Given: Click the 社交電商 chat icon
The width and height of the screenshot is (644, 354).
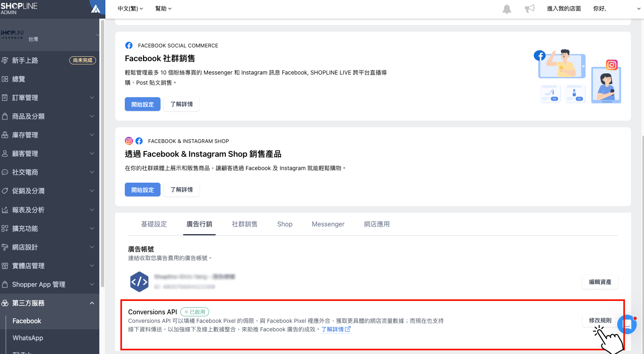Looking at the screenshot, I should point(5,172).
